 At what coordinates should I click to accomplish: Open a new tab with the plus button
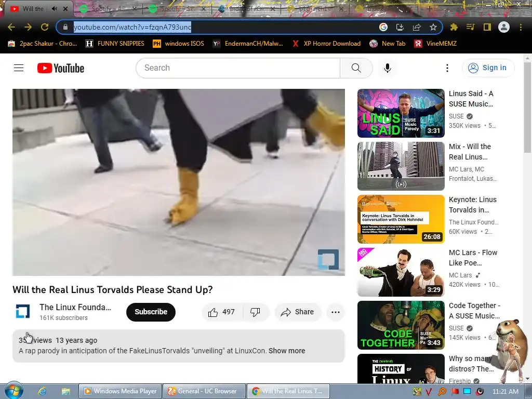tap(430, 9)
